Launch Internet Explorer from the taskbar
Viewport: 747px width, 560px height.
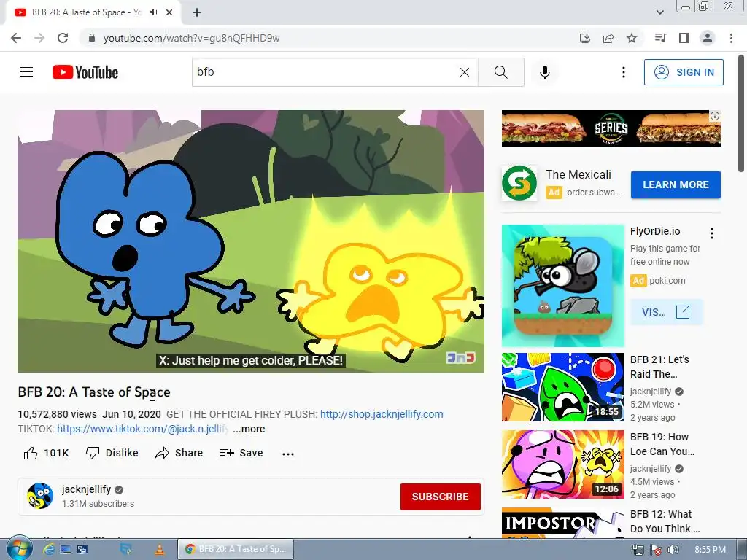[48, 550]
